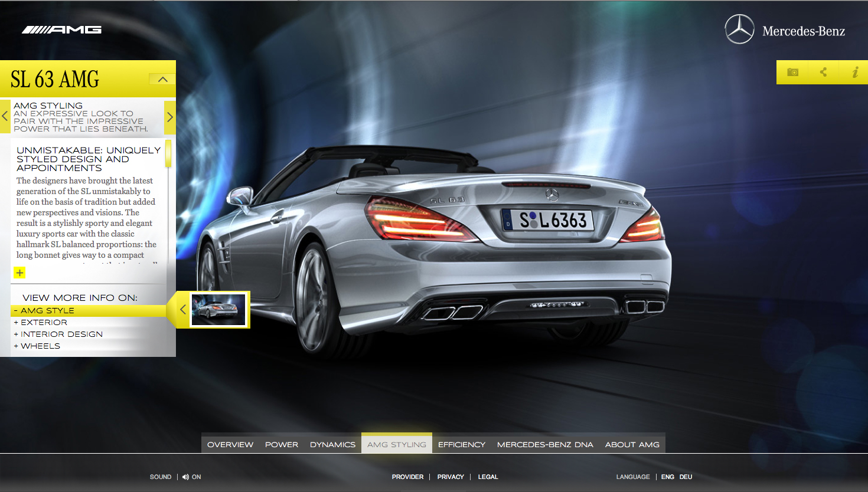This screenshot has width=868, height=492.
Task: Expand the Exterior entry
Action: coord(40,323)
